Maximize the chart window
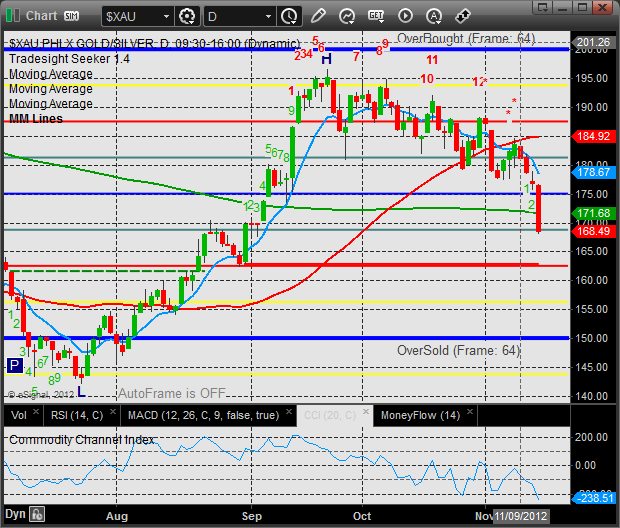Image resolution: width=620 pixels, height=528 pixels. point(582,7)
